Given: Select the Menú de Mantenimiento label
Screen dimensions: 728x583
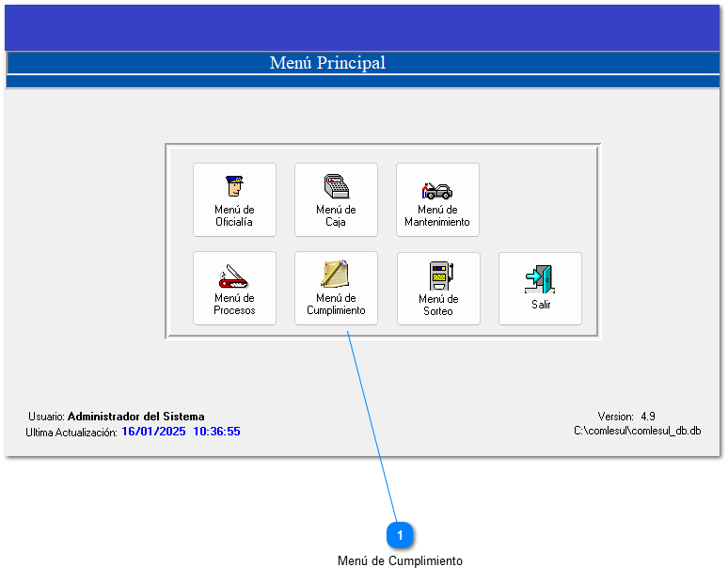Looking at the screenshot, I should (x=437, y=216).
